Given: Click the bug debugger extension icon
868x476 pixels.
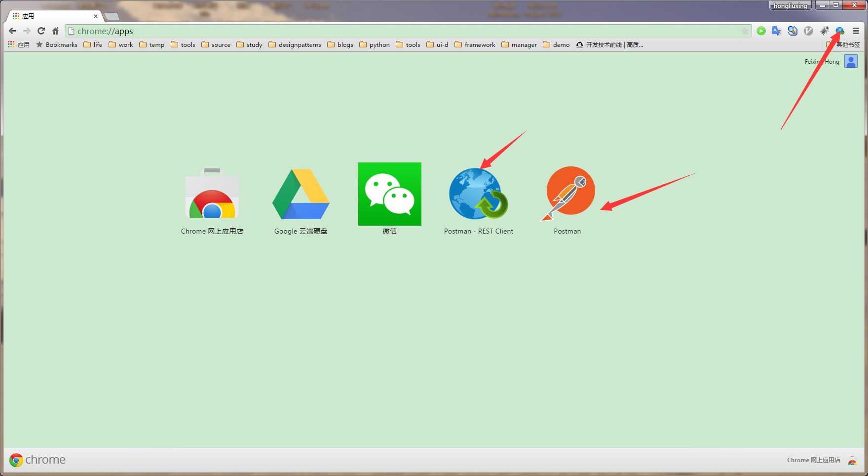Looking at the screenshot, I should click(x=824, y=31).
